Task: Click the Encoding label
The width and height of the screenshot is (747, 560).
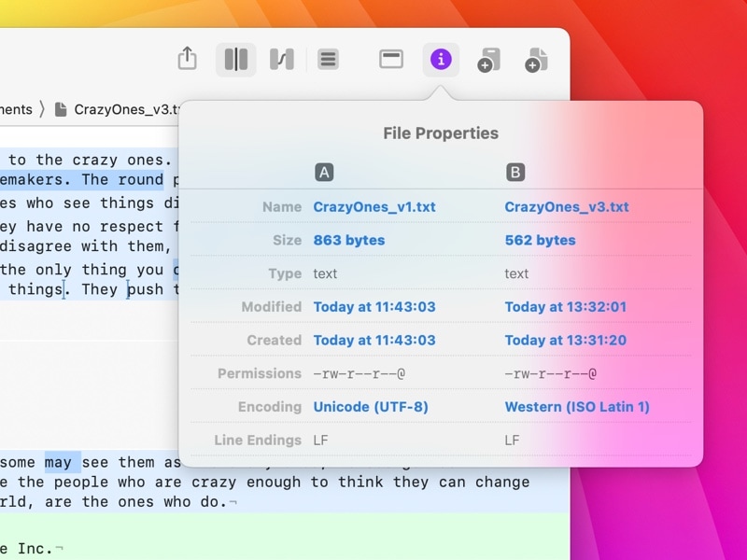Action: pyautogui.click(x=270, y=407)
